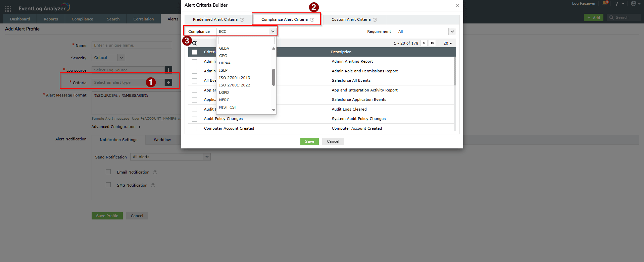Click Save in Alert Criteria Builder

(x=309, y=141)
